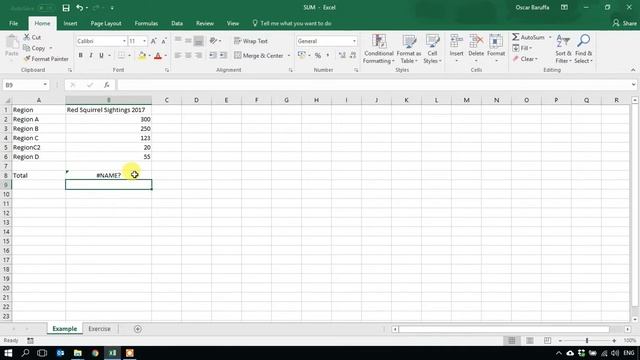The width and height of the screenshot is (640, 360).
Task: Click Center horizontal alignment icon
Action: (188, 56)
